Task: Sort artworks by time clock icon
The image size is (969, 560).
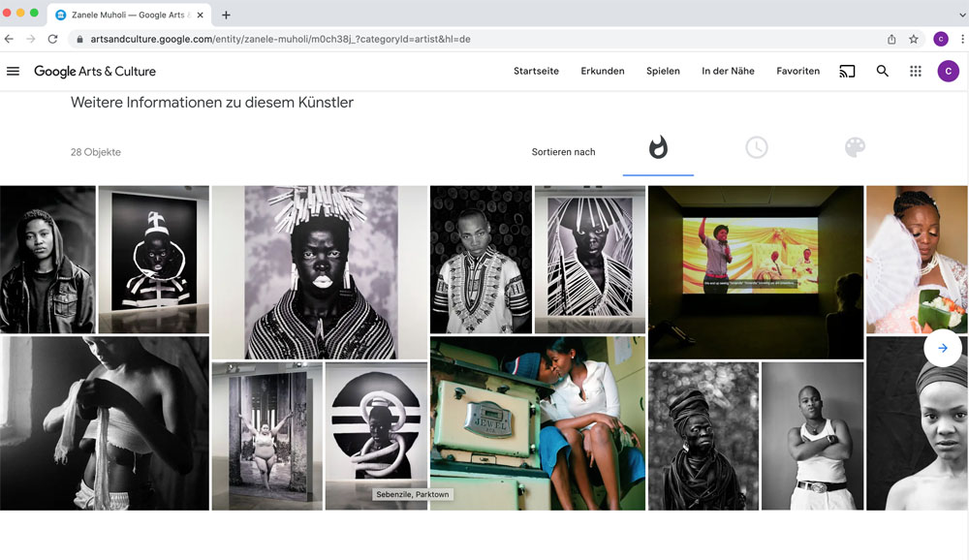Action: coord(756,148)
